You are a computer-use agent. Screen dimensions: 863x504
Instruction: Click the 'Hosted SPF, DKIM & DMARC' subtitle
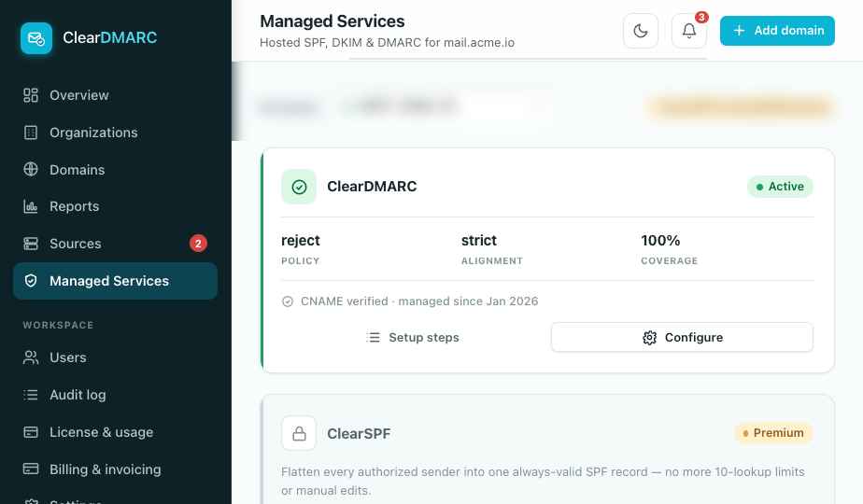click(387, 42)
